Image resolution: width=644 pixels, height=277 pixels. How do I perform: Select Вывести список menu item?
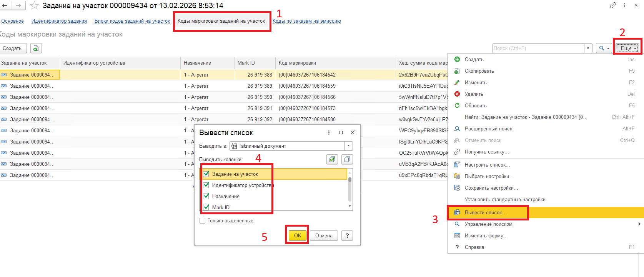(x=485, y=213)
